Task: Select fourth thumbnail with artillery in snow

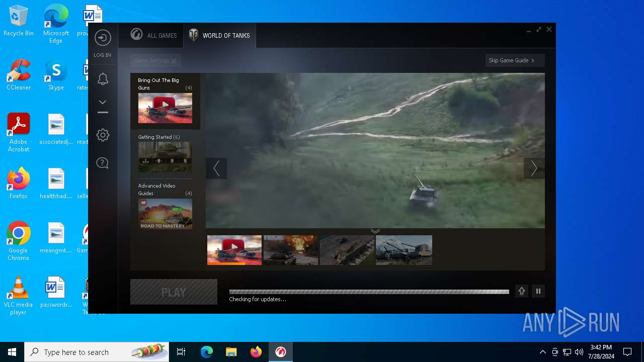Action: click(404, 250)
